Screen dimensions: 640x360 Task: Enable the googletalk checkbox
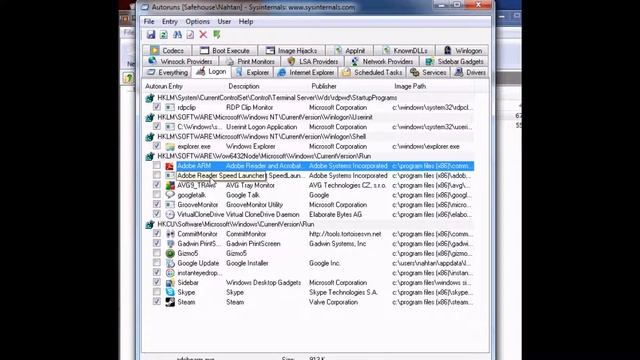157,195
